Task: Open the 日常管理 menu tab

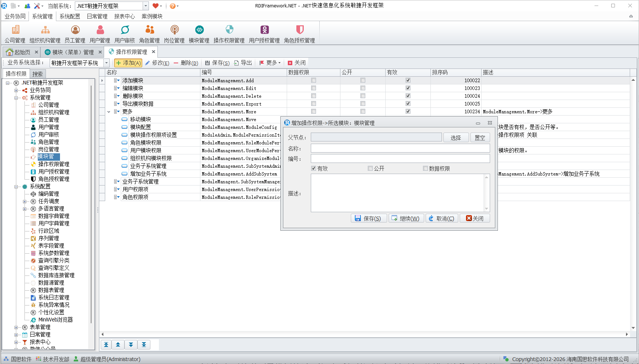Action: click(97, 16)
